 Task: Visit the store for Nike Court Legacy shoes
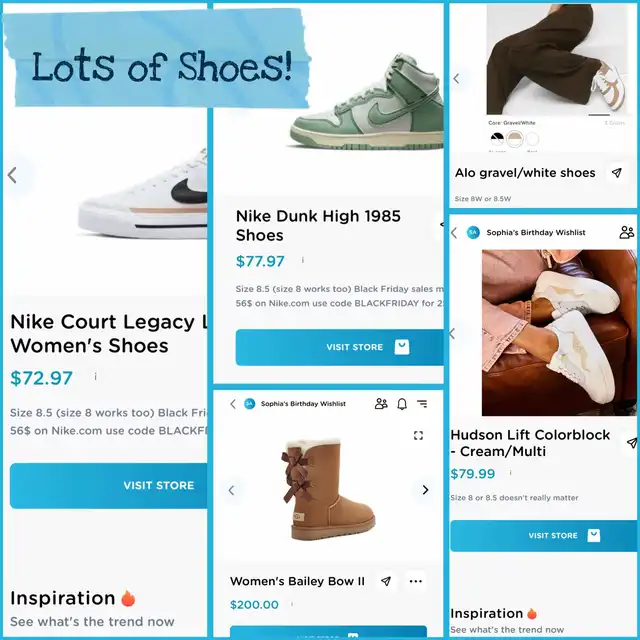coord(109,486)
